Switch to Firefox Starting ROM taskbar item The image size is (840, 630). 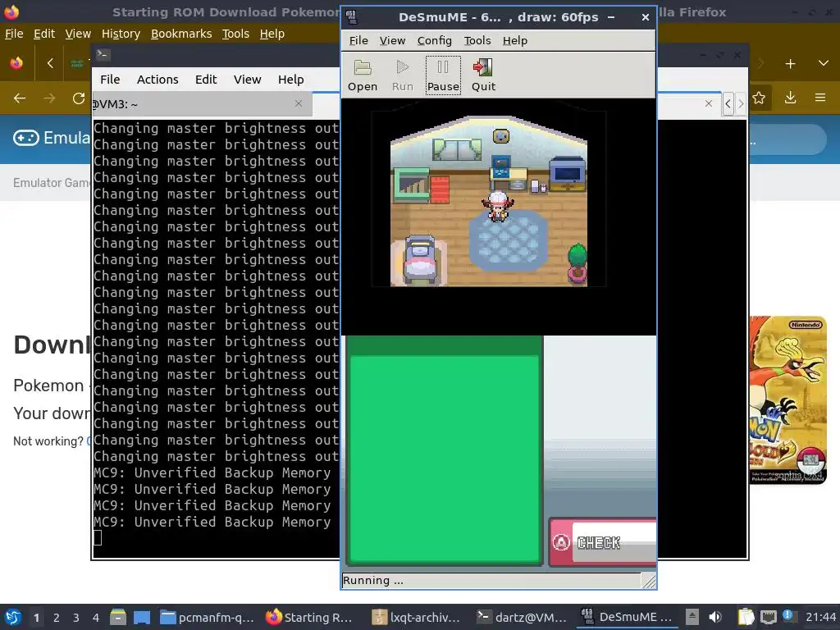click(309, 617)
